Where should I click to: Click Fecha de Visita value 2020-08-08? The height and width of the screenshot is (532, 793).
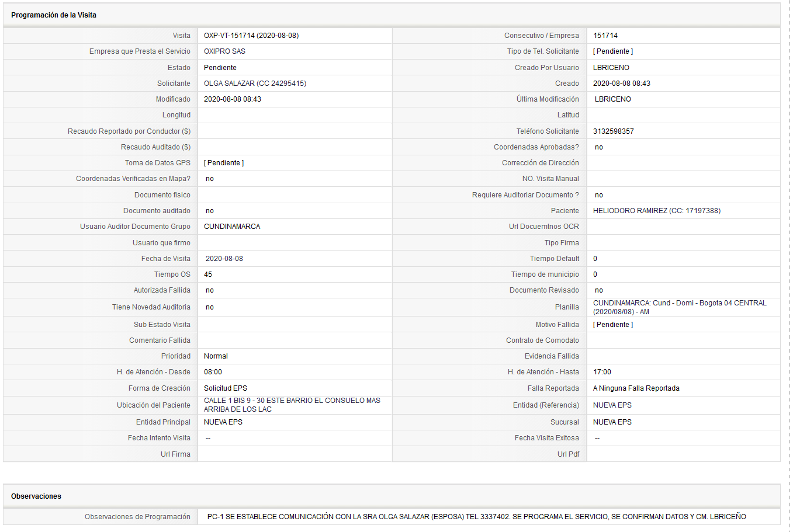coord(224,259)
